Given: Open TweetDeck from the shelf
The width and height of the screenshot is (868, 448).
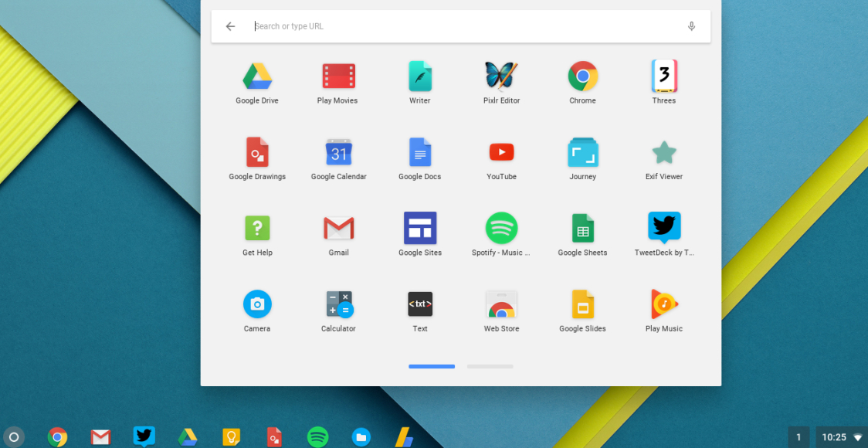Looking at the screenshot, I should click(144, 437).
